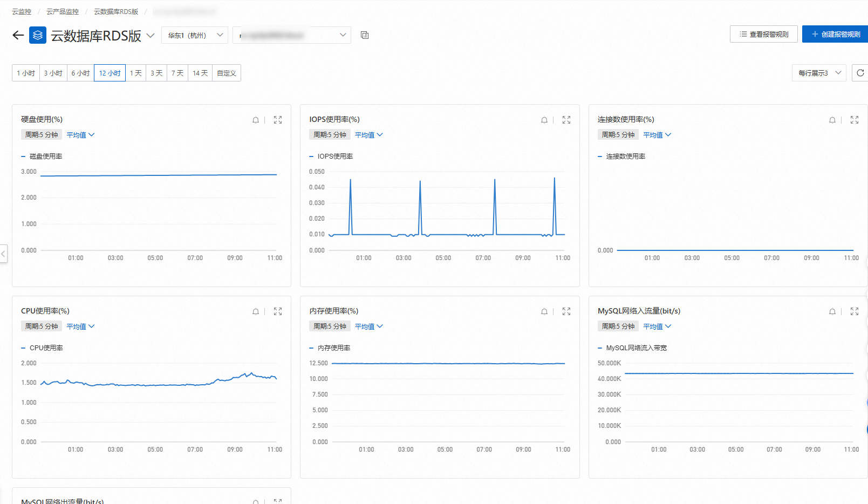Expand the 内存使用率(%) chart to fullscreen
Viewport: 868px width, 504px height.
tap(566, 311)
